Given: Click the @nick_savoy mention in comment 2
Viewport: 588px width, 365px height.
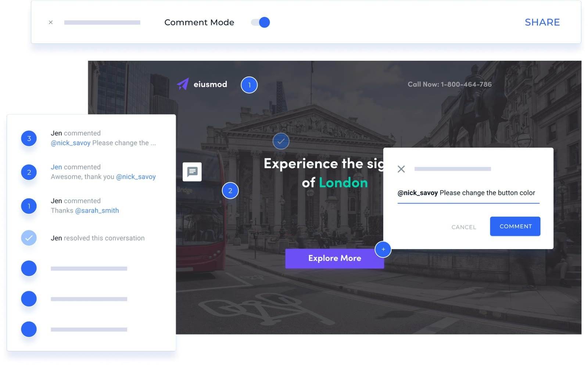Looking at the screenshot, I should click(x=136, y=177).
